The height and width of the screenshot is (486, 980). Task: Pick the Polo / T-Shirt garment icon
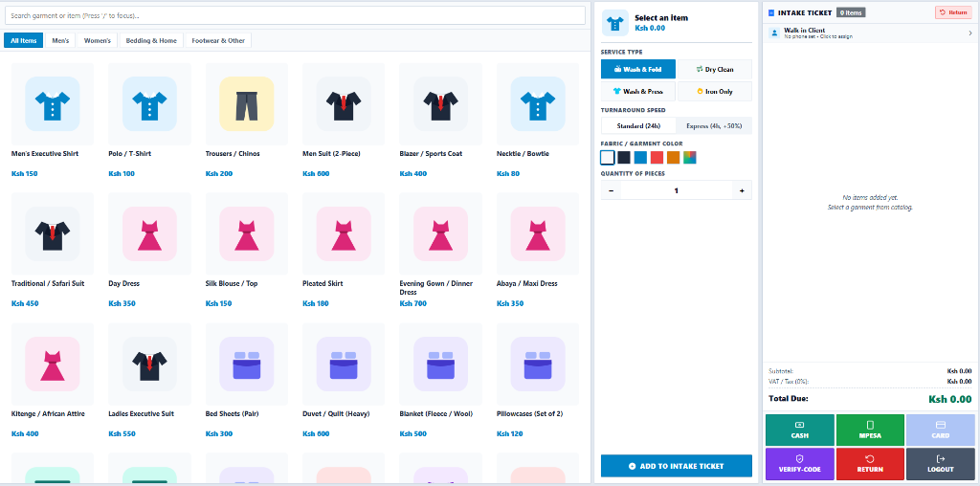pyautogui.click(x=149, y=103)
